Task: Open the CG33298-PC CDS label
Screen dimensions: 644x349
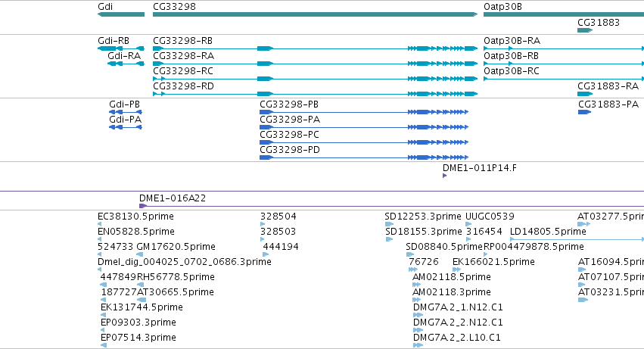Action: click(290, 135)
